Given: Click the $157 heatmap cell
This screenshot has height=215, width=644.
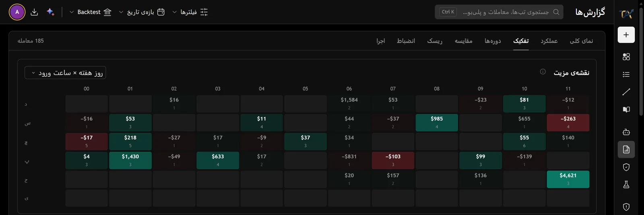Looking at the screenshot, I should click(x=393, y=180).
